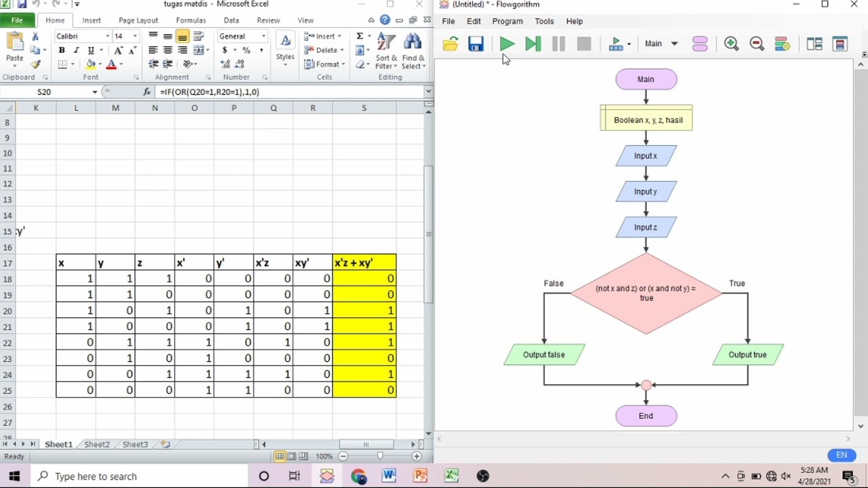Screen dimensions: 868x488
Task: Open the Help menu in Flowgorithm
Action: (x=574, y=21)
